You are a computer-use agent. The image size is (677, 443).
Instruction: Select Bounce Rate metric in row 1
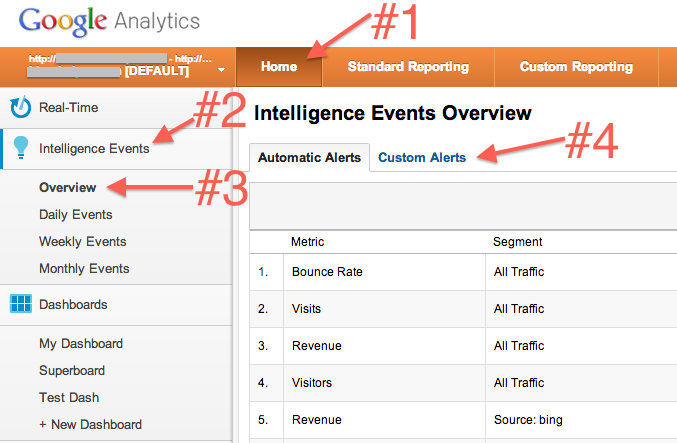click(327, 272)
